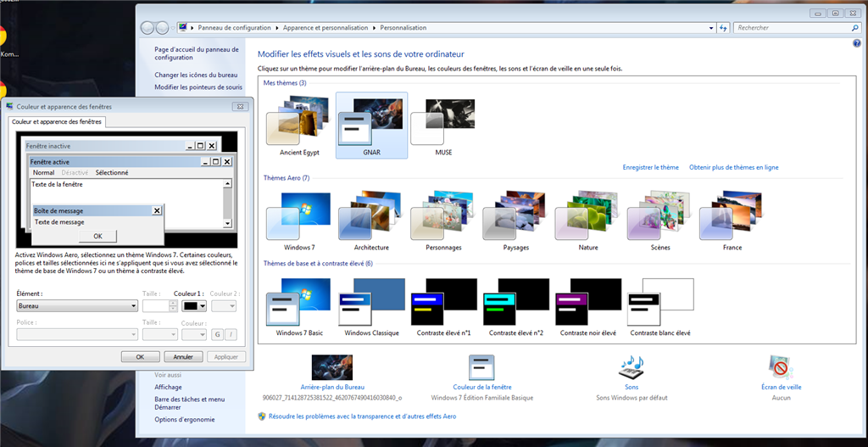The width and height of the screenshot is (868, 447).
Task: Choose the Windows Classique theme
Action: click(371, 307)
